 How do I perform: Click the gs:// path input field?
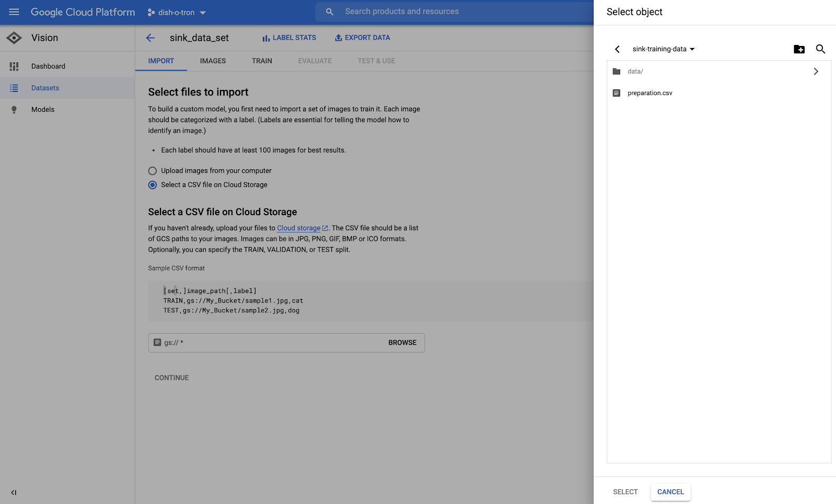pyautogui.click(x=272, y=343)
